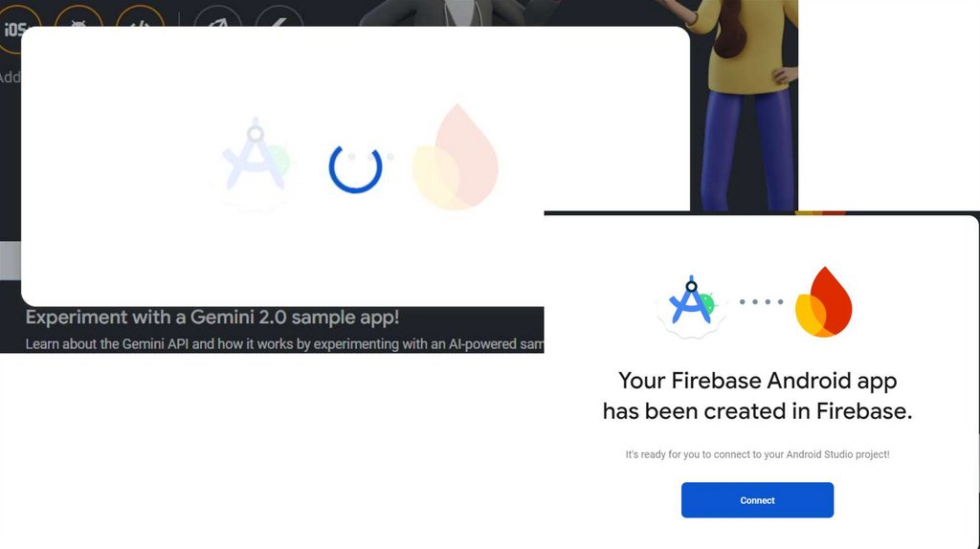
Task: Pick the Unity platform icon
Action: click(217, 17)
